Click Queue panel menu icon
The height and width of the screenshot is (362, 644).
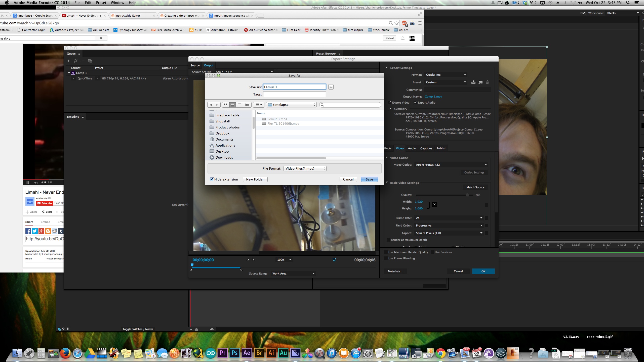pos(79,54)
